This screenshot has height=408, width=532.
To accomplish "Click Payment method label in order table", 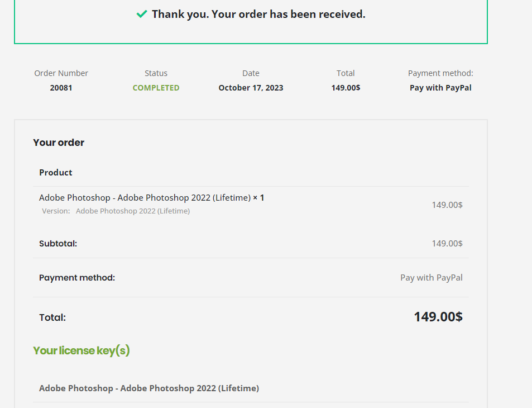I will tap(77, 278).
